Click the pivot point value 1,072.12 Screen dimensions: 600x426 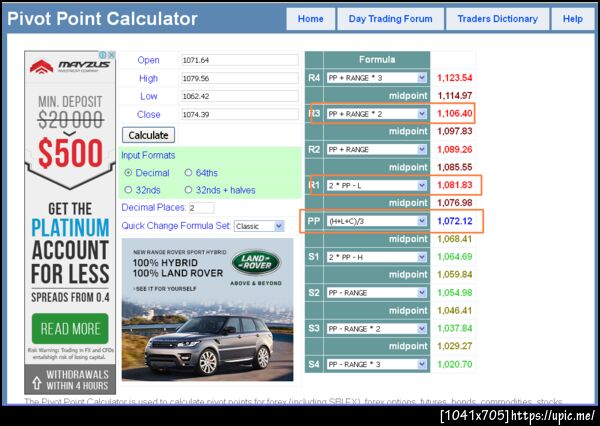pyautogui.click(x=455, y=221)
